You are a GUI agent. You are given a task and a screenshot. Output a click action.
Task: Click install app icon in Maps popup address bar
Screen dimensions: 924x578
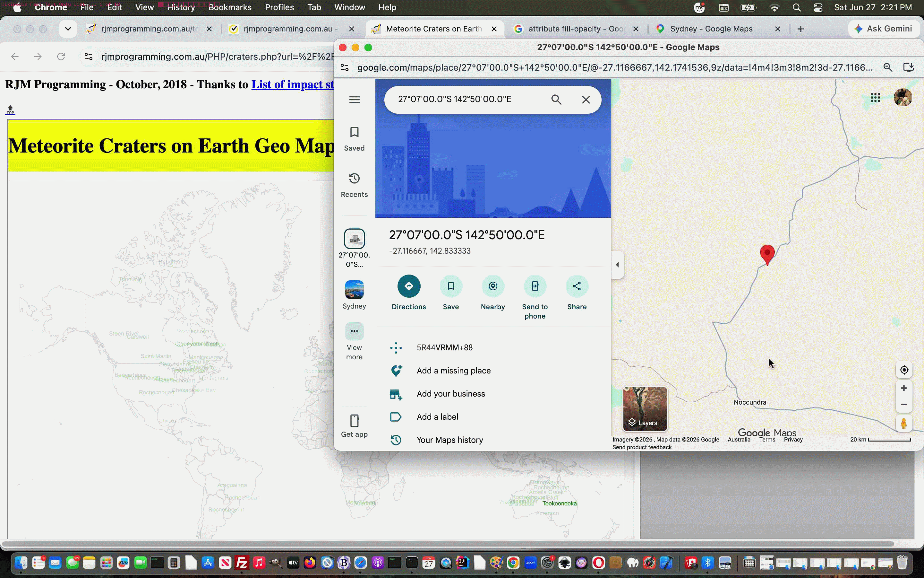(908, 68)
